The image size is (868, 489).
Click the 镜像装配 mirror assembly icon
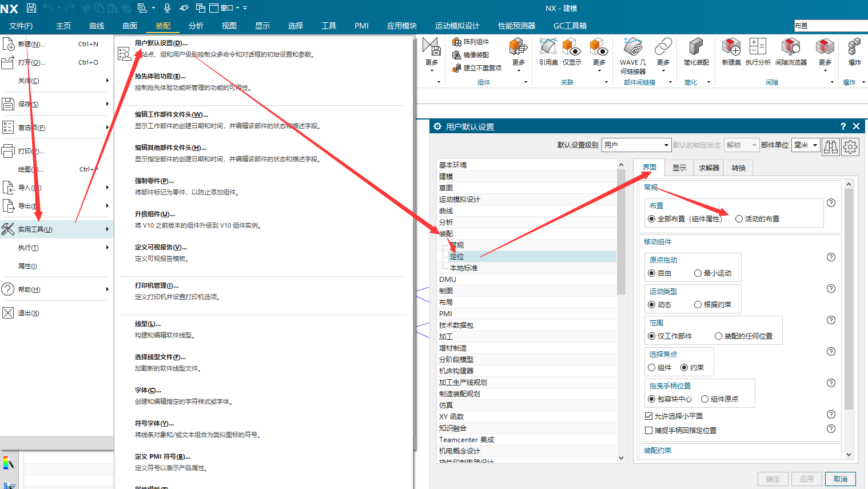coord(457,55)
